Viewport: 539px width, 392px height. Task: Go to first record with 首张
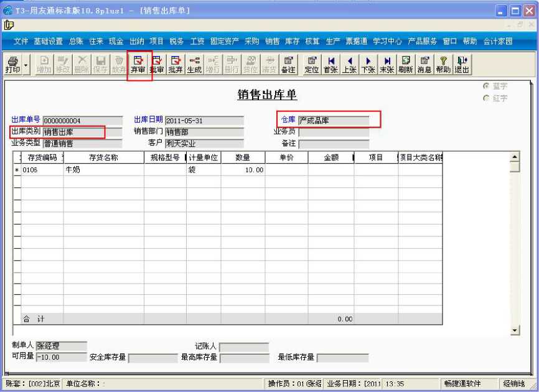(330, 65)
